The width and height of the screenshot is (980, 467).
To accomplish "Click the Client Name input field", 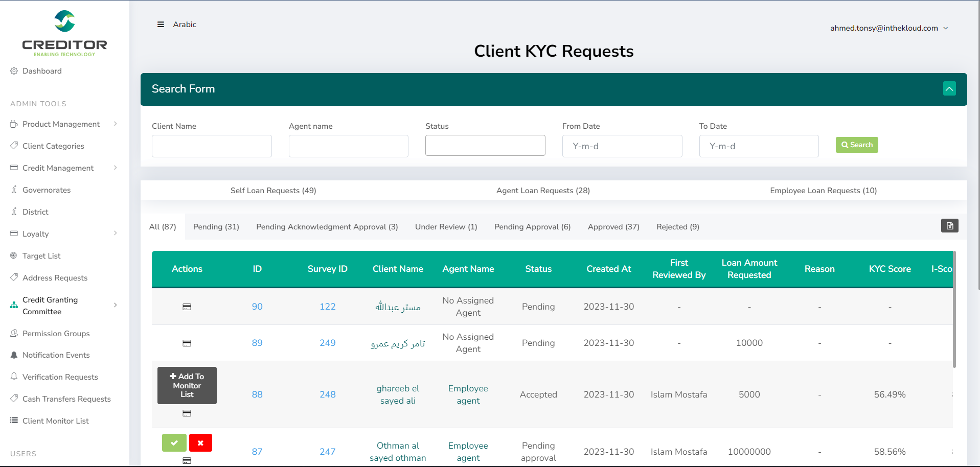I will coord(212,146).
